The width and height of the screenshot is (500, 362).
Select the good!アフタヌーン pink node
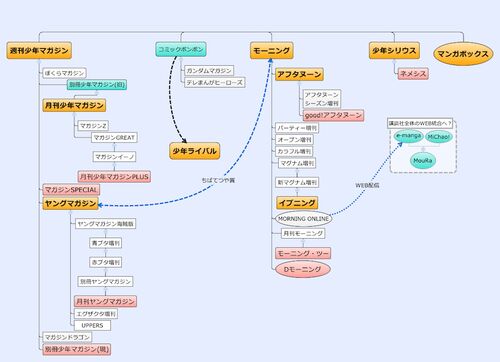point(333,115)
